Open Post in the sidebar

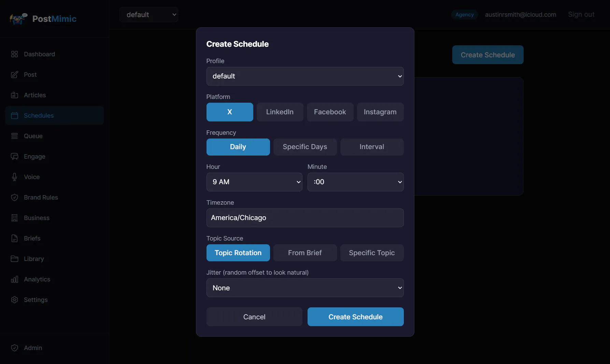coord(55,75)
